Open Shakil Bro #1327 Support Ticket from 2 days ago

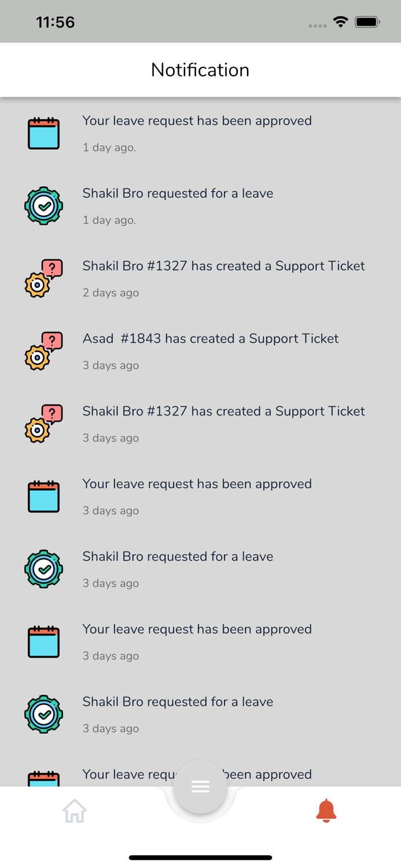coord(223,266)
